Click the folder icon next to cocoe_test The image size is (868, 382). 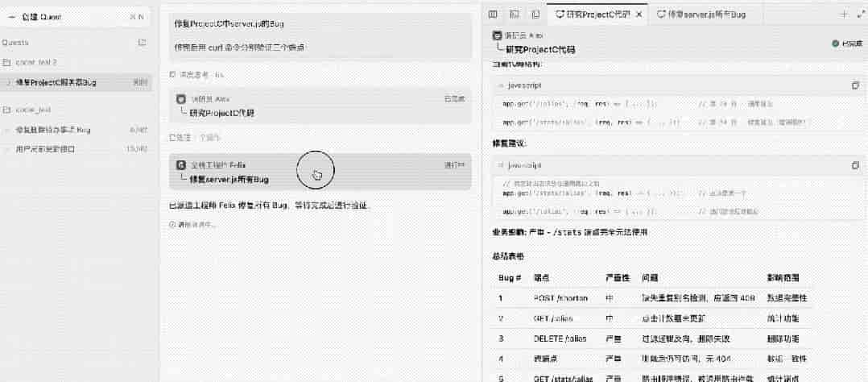(x=7, y=110)
